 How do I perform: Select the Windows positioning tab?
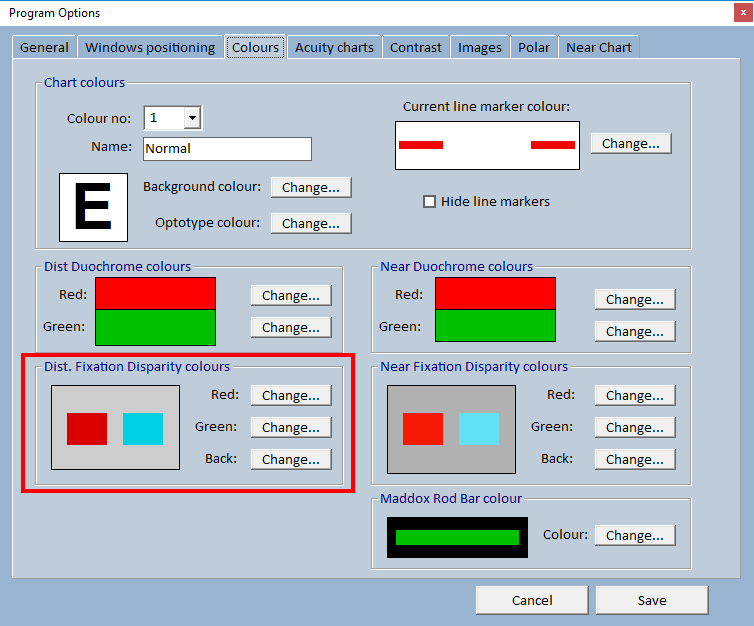150,48
